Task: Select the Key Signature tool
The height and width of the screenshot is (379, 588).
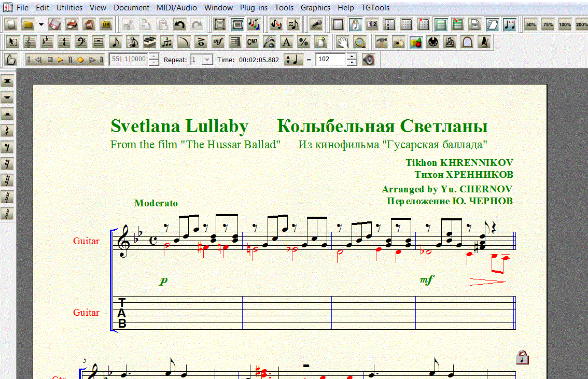Action: tap(47, 43)
